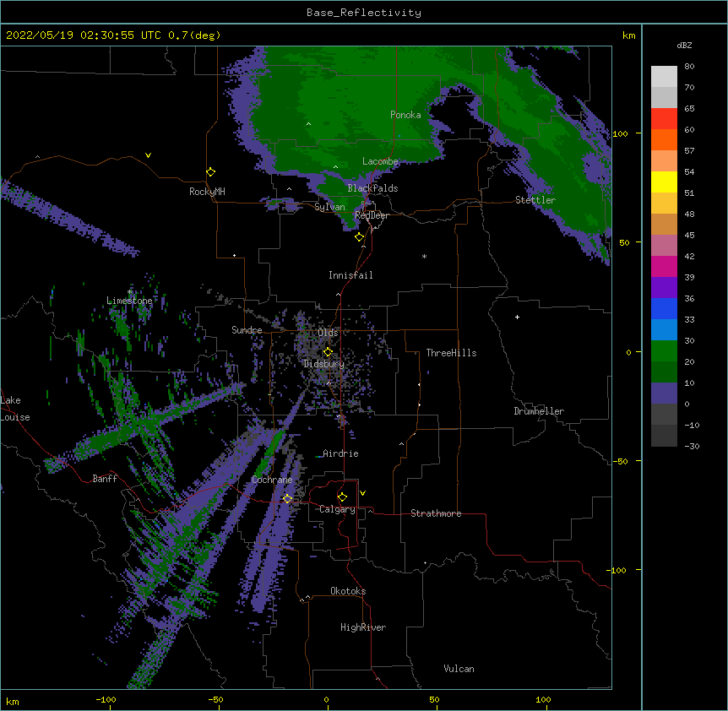This screenshot has width=728, height=711.
Task: Click the yellow V marker northwest of RockyMH
Action: pos(148,155)
